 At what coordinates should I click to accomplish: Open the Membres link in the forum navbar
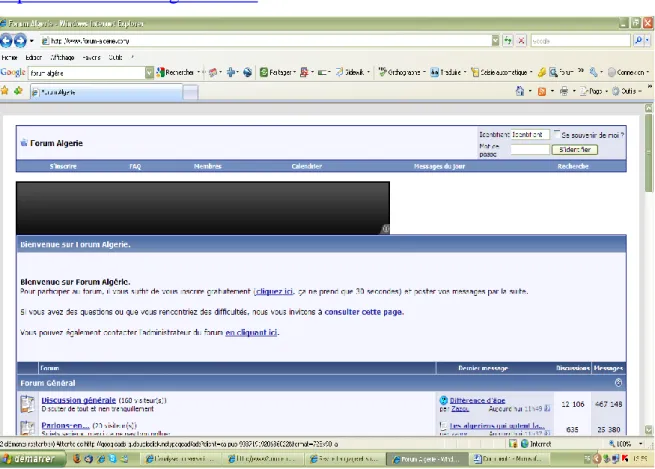click(208, 166)
